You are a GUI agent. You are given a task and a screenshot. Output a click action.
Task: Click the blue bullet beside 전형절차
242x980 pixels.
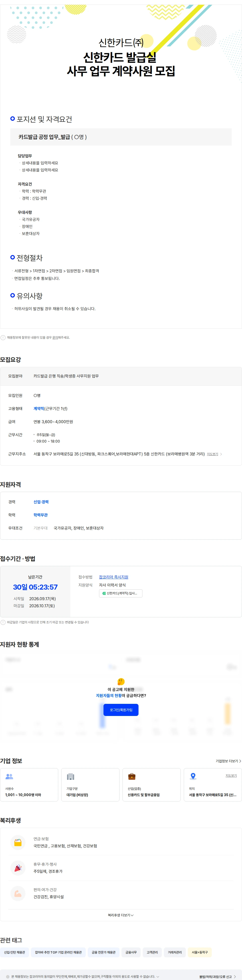pos(13,257)
